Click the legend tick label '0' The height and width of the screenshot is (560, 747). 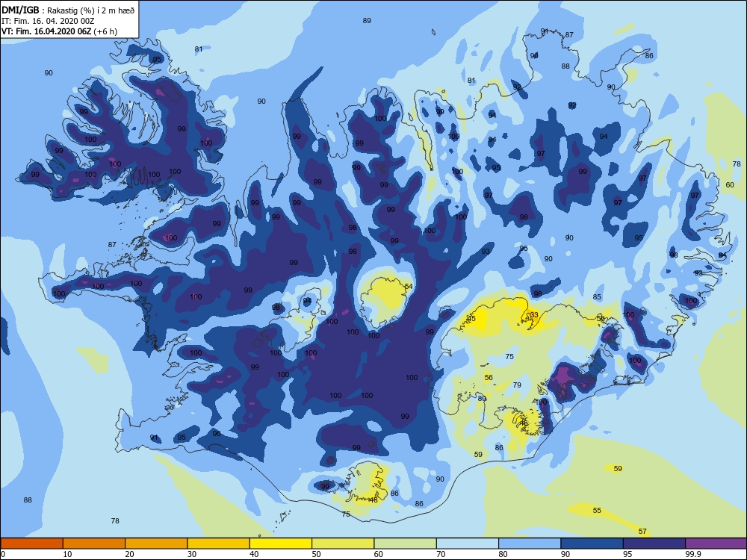(x=3, y=554)
